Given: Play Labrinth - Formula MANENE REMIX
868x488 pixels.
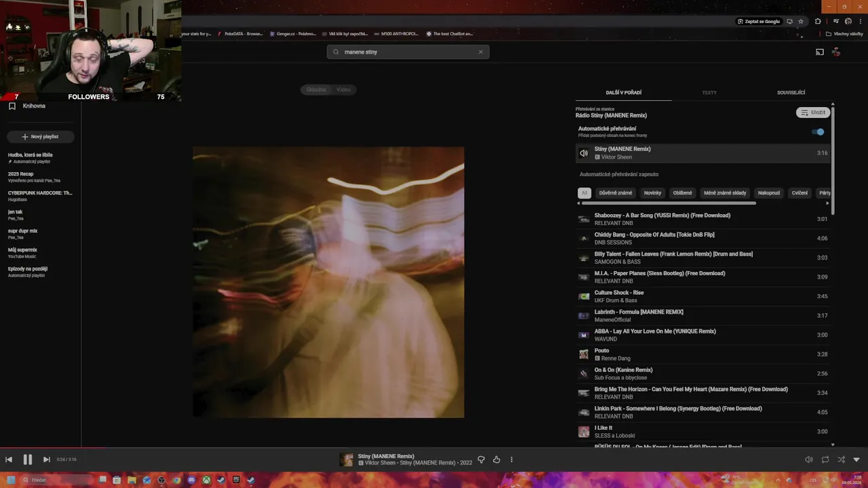Looking at the screenshot, I should coord(703,316).
